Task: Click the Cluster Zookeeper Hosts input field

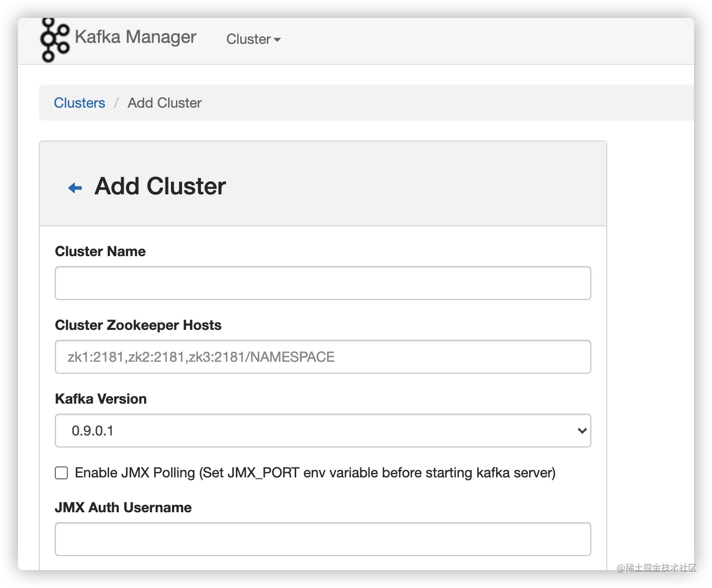Action: click(x=323, y=357)
